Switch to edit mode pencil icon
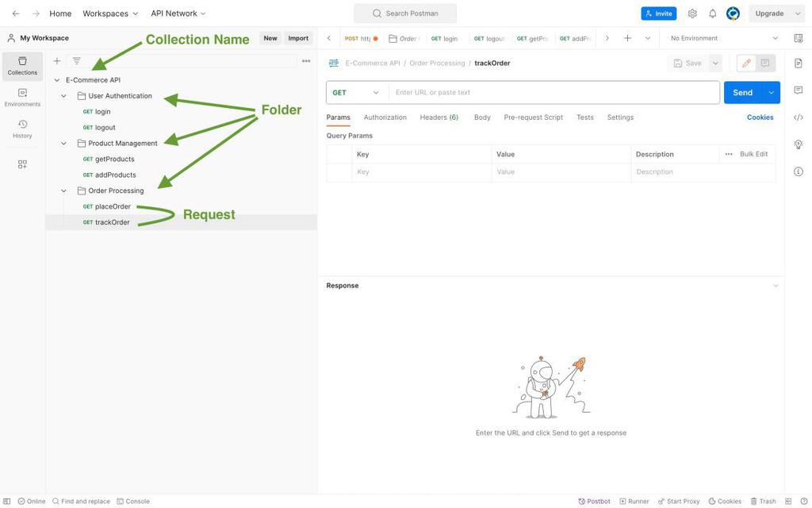The height and width of the screenshot is (508, 812). tap(746, 63)
